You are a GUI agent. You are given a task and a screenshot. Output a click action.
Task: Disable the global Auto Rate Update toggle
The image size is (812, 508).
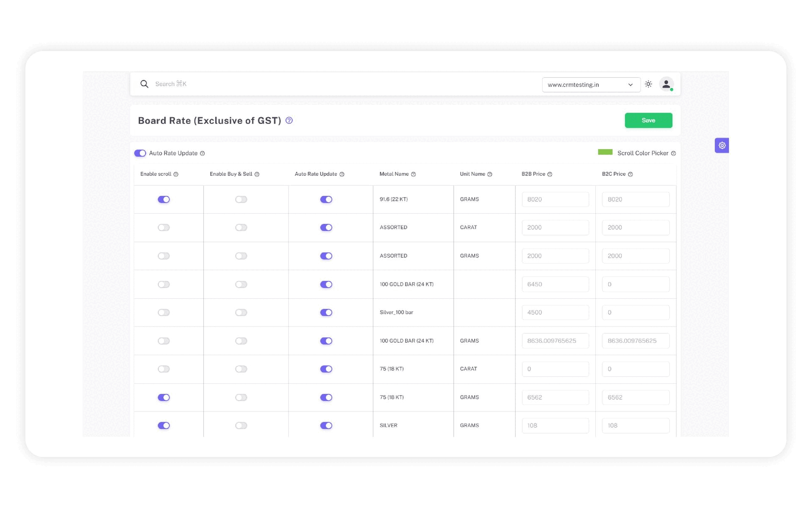pos(140,153)
